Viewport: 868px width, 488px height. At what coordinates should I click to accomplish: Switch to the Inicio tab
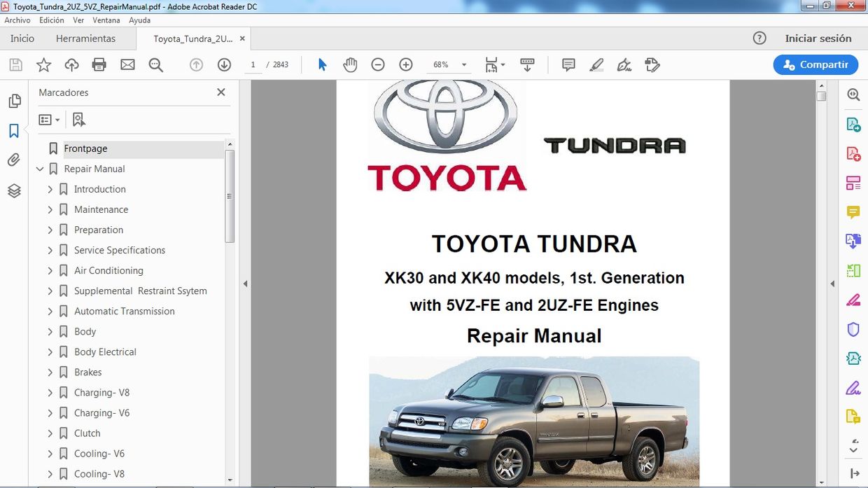22,39
